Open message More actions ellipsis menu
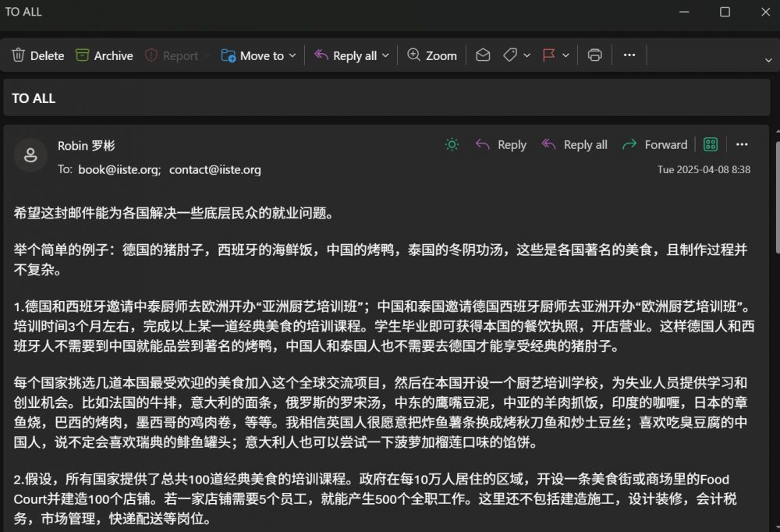780x532 pixels. [x=742, y=144]
